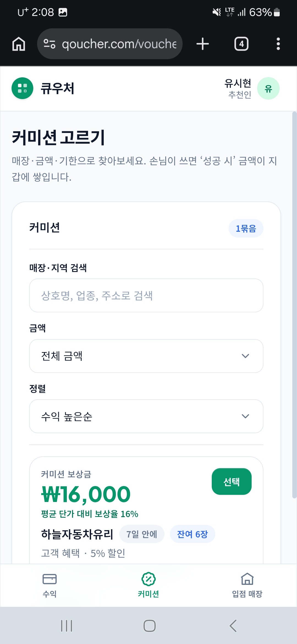
Task: Expand the 전체 금액 dropdown
Action: pos(146,356)
